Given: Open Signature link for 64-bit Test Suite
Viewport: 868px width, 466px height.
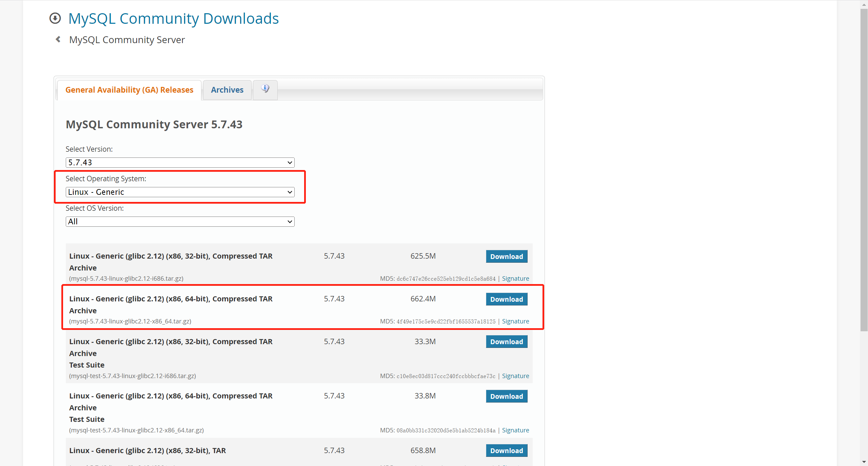Looking at the screenshot, I should (x=515, y=430).
